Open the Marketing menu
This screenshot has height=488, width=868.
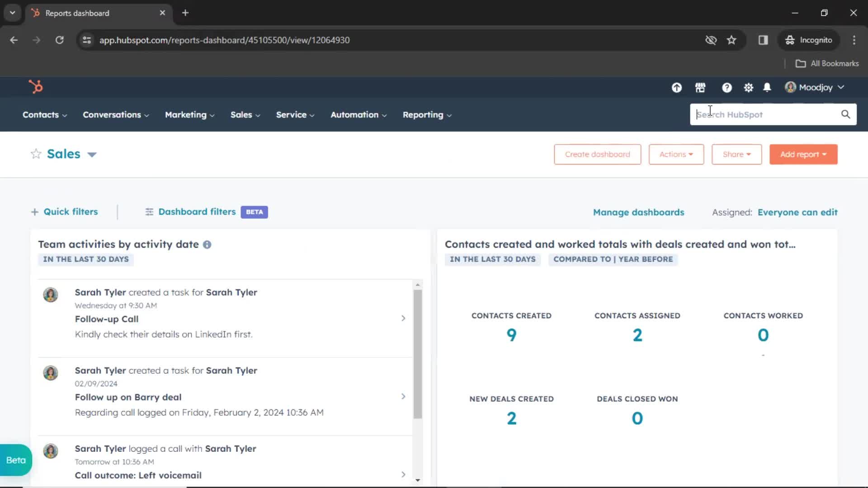click(189, 115)
